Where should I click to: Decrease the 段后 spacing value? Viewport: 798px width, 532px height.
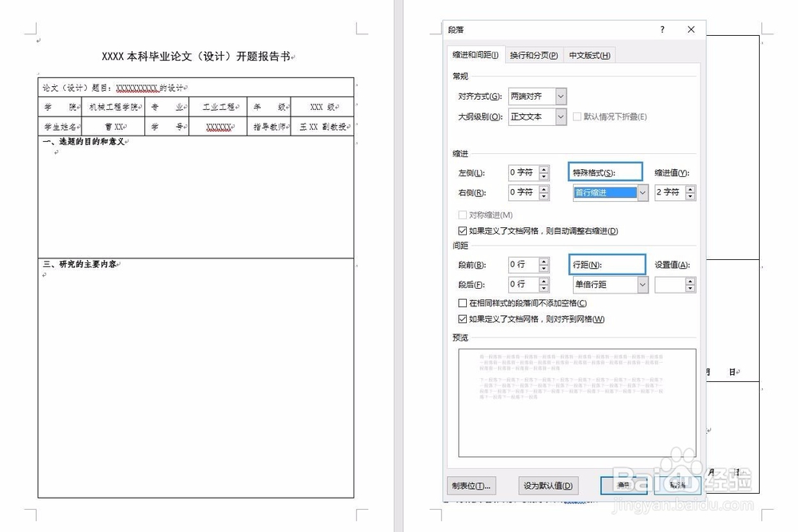[544, 289]
